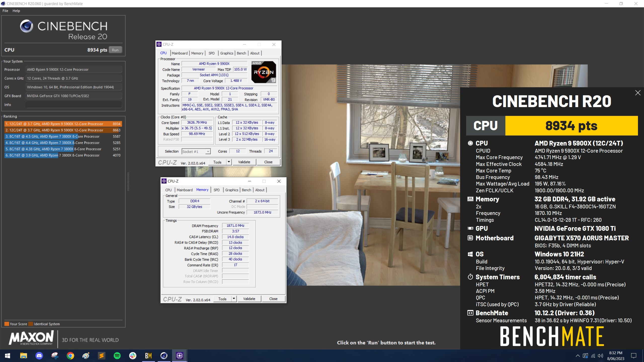Switch to BenchMate via its BM taskbar icon
Screen dimensions: 644x362
[x=148, y=356]
